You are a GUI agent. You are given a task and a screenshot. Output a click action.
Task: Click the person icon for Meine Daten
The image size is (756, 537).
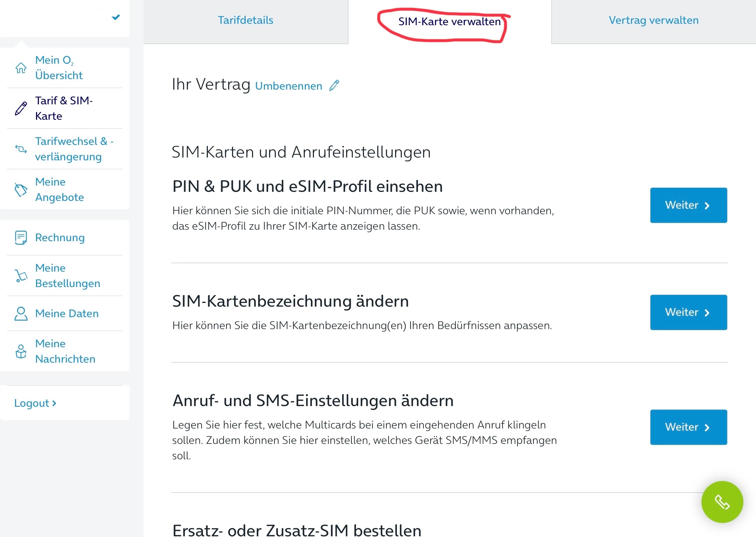21,314
